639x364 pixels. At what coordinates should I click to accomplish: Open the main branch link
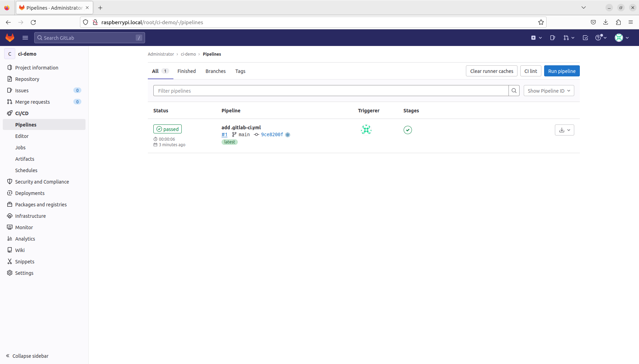click(244, 134)
